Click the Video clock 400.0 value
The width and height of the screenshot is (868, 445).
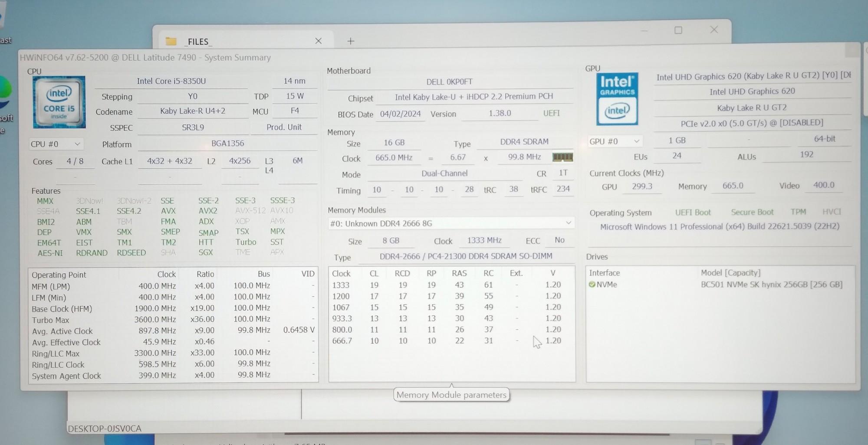point(823,185)
